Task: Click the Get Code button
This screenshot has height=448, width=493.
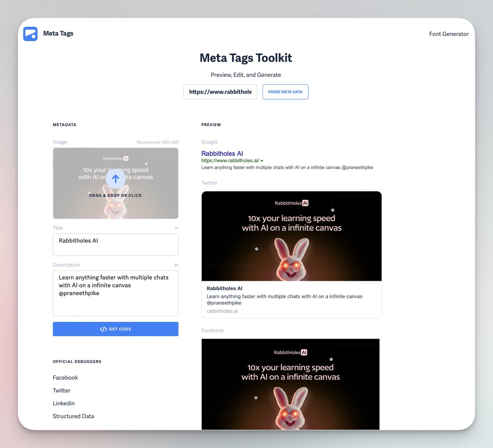Action: 115,329
